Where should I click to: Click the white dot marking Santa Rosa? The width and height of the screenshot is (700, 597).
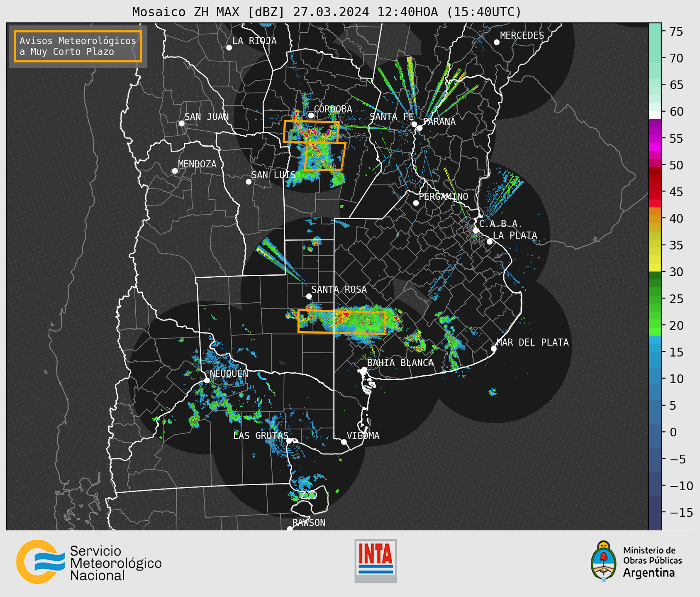pyautogui.click(x=309, y=296)
